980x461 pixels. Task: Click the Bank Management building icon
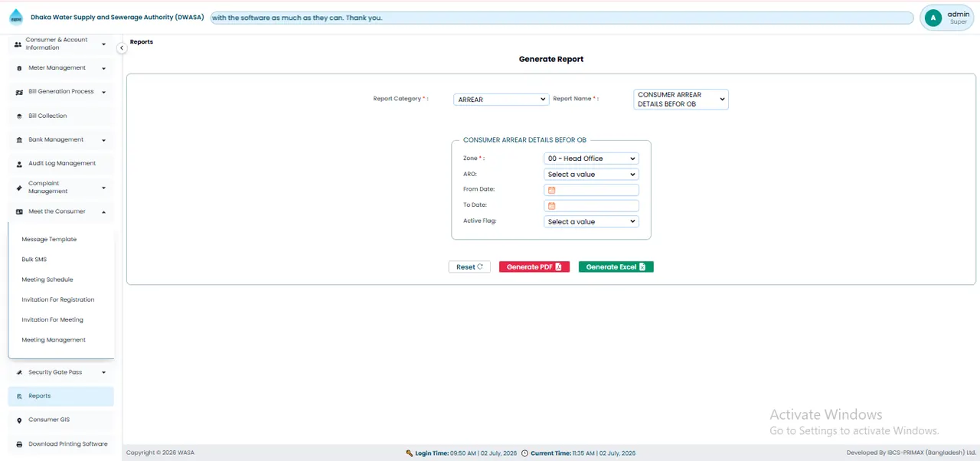[19, 140]
